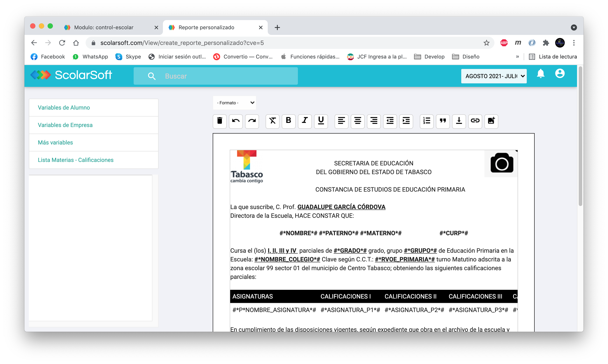Click the #*CURP*# variable in document

(x=454, y=233)
